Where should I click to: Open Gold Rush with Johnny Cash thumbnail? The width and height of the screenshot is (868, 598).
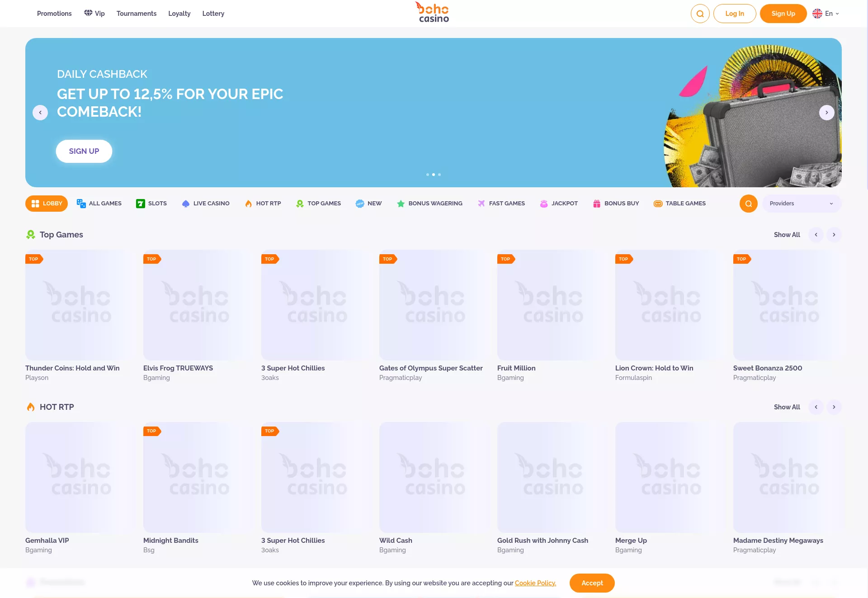point(552,477)
